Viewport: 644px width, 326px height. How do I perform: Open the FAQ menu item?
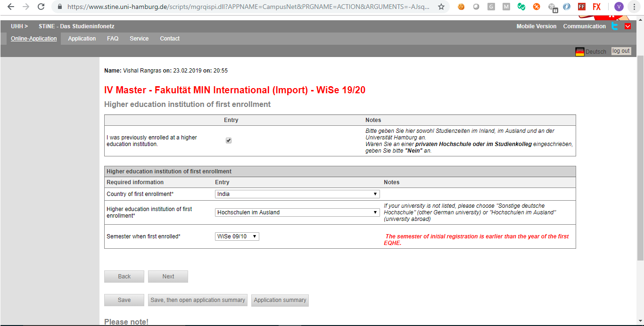(x=113, y=39)
